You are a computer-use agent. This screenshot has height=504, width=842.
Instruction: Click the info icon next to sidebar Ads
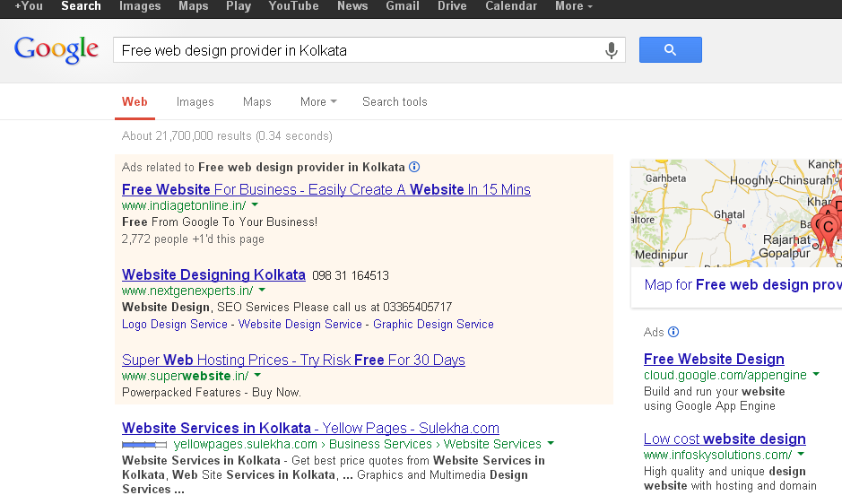673,332
